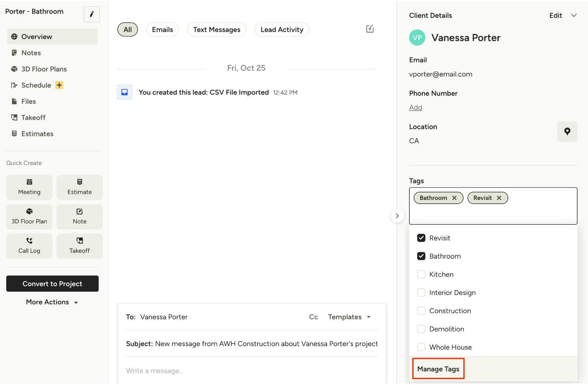
Task: Click the Add phone number link
Action: point(415,108)
